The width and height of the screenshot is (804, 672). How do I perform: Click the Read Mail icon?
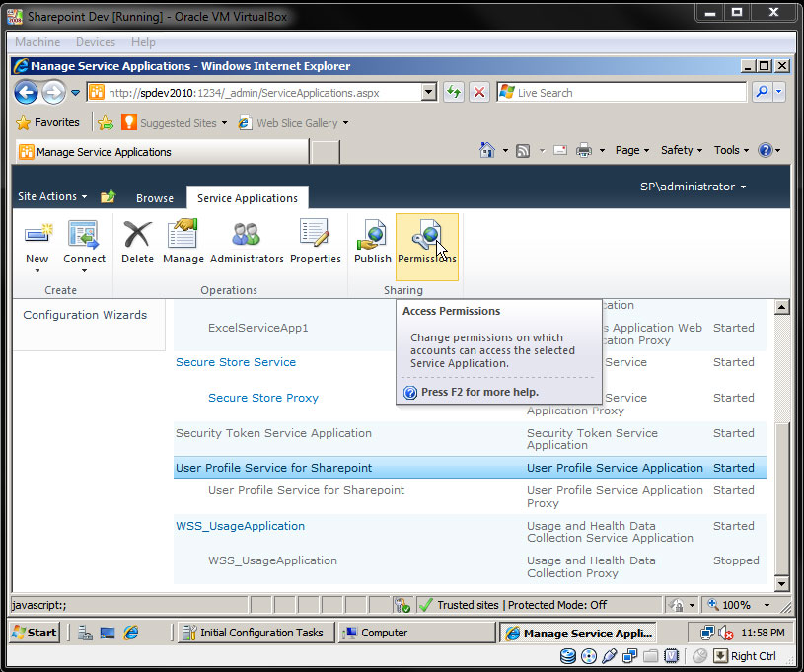coord(560,150)
